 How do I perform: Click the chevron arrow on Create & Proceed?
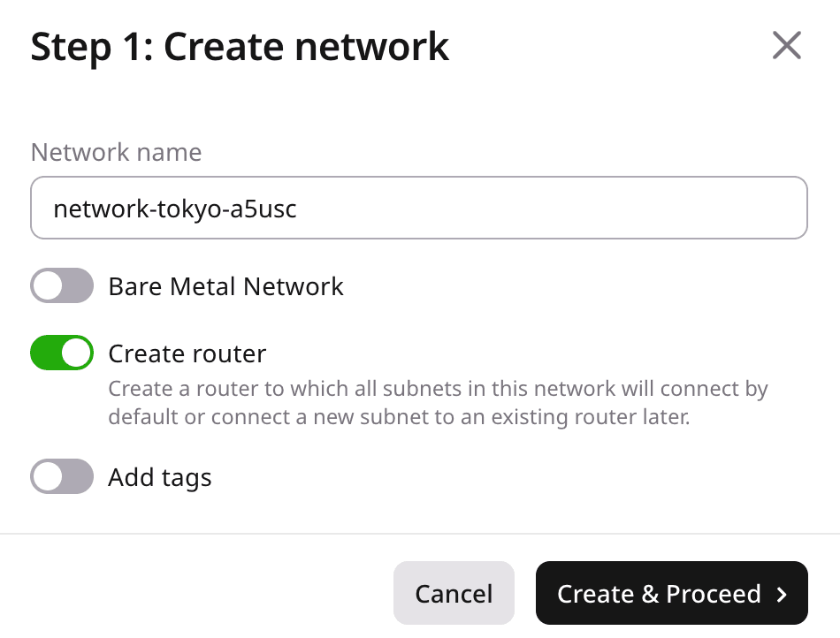point(782,595)
